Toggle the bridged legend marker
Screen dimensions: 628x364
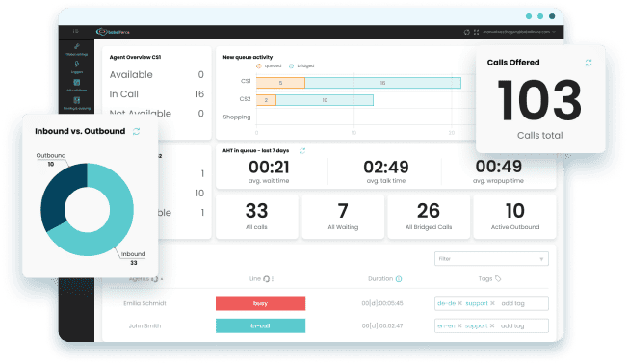pos(291,66)
